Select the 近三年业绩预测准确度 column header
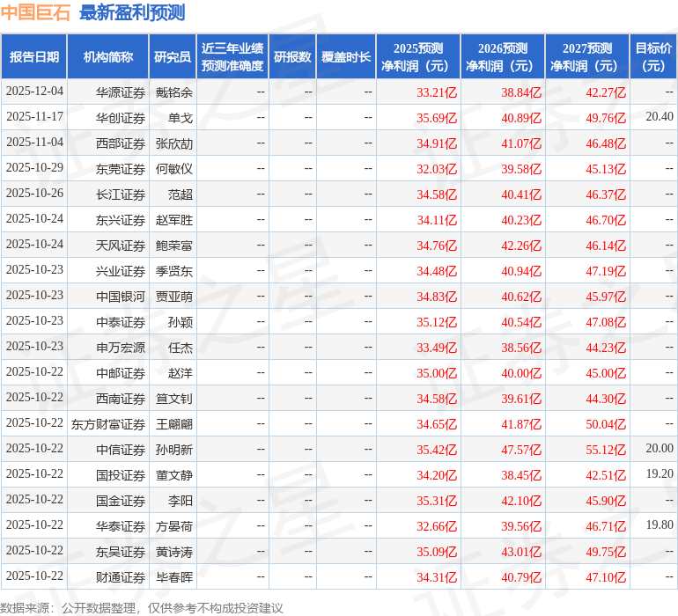This screenshot has height=616, width=678. [232, 57]
